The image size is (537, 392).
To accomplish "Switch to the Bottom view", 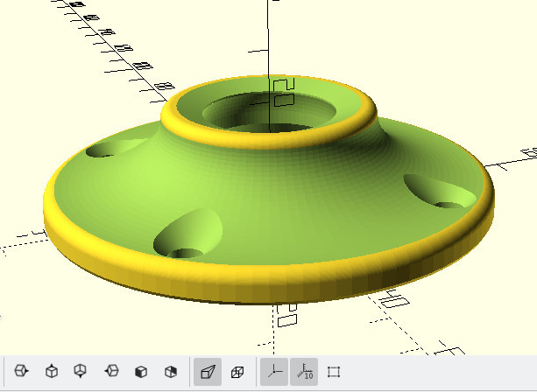I will pyautogui.click(x=81, y=372).
